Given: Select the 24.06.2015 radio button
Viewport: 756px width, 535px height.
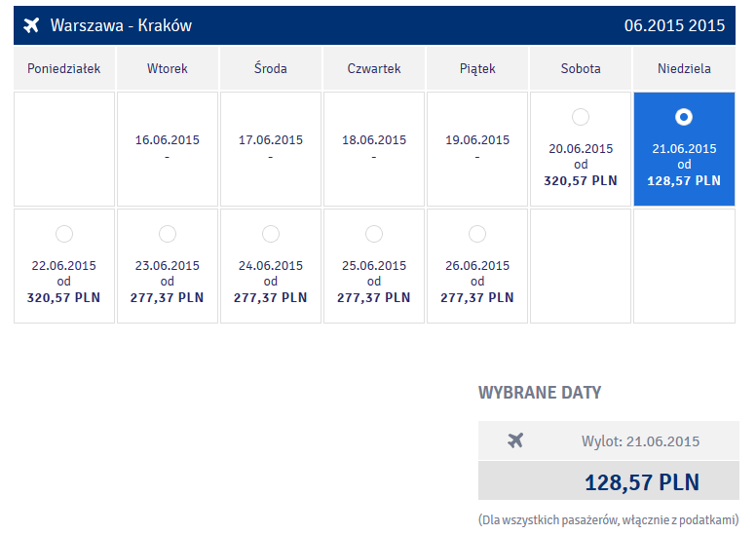Looking at the screenshot, I should coord(271,234).
